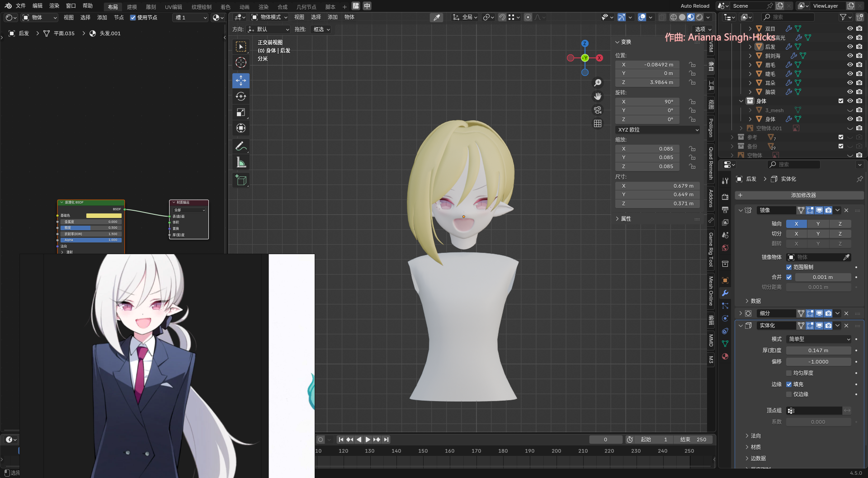This screenshot has height=478, width=868.
Task: Open the XYZ 欧拉 rotation mode dropdown
Action: click(658, 130)
